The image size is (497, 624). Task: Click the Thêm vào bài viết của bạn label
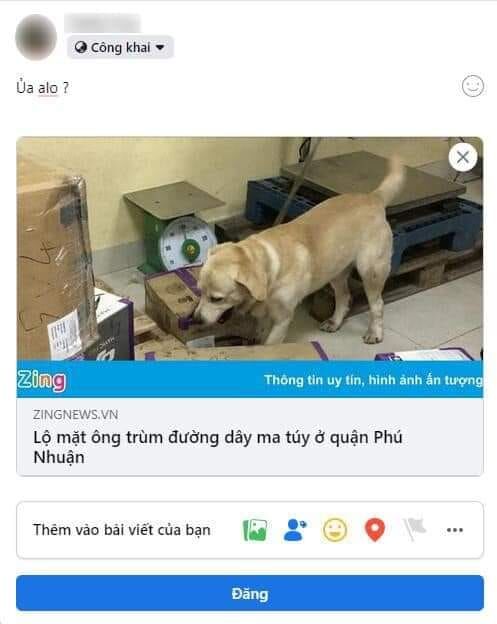(122, 530)
